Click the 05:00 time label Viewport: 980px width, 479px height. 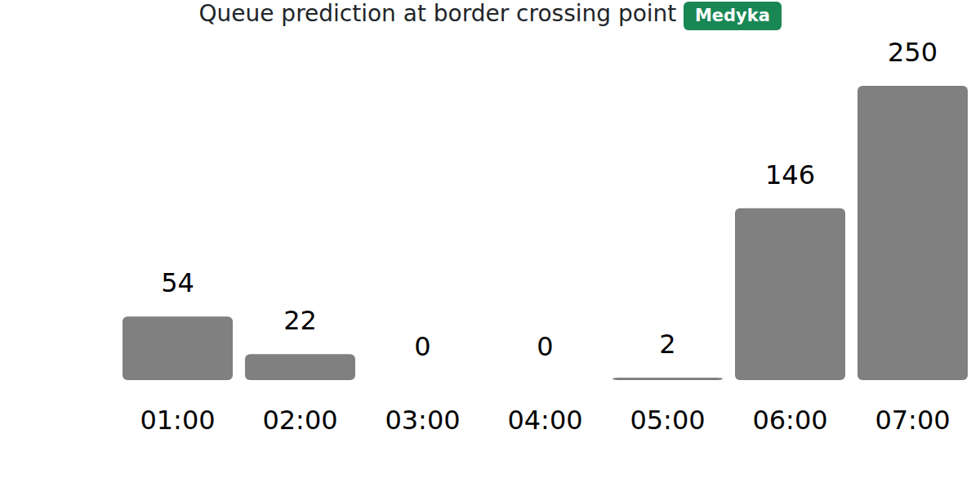667,420
